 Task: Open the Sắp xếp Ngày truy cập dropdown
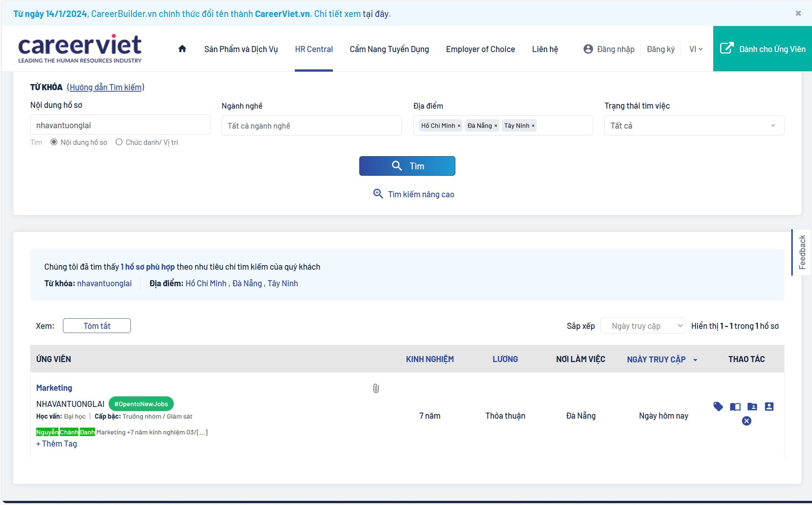tap(643, 326)
